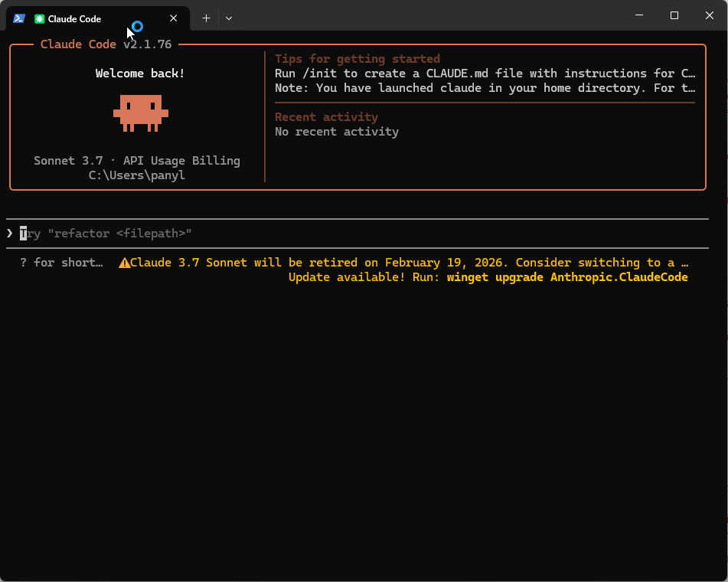Screen dimensions: 728x582
Task: Click the retirement warning triangle icon
Action: coord(124,263)
